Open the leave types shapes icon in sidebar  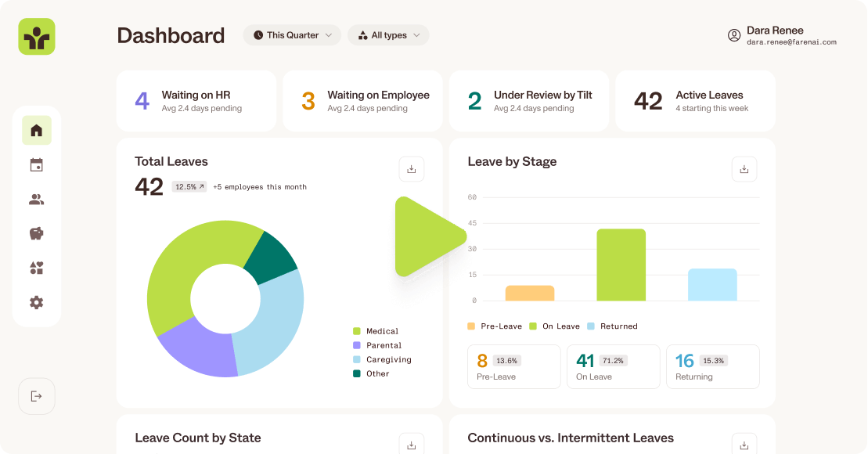coord(36,268)
